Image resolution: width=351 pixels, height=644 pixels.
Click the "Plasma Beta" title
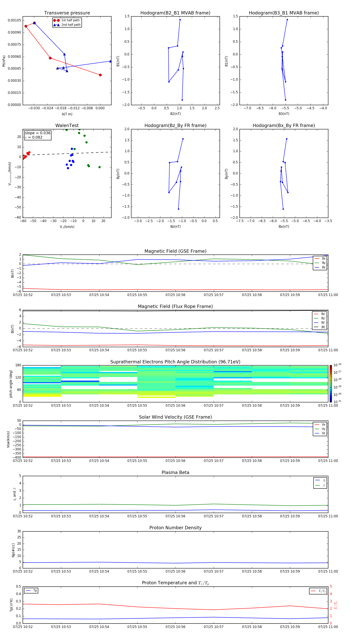tap(175, 473)
